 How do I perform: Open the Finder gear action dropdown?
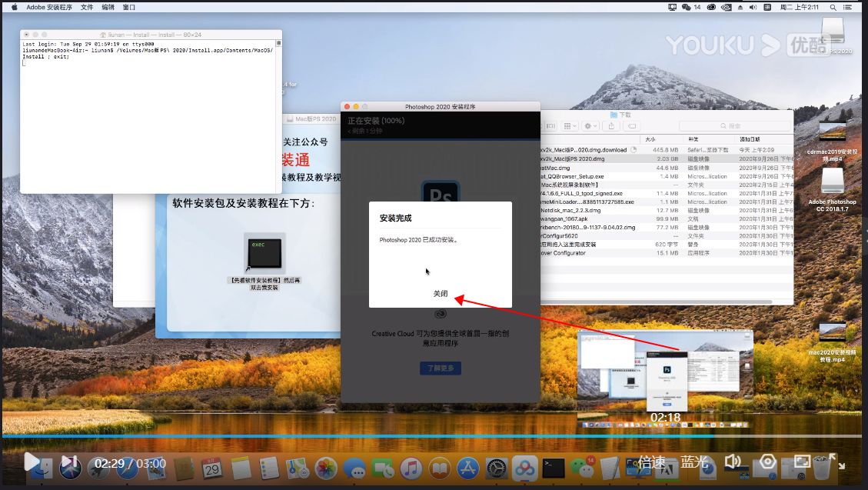(x=590, y=125)
